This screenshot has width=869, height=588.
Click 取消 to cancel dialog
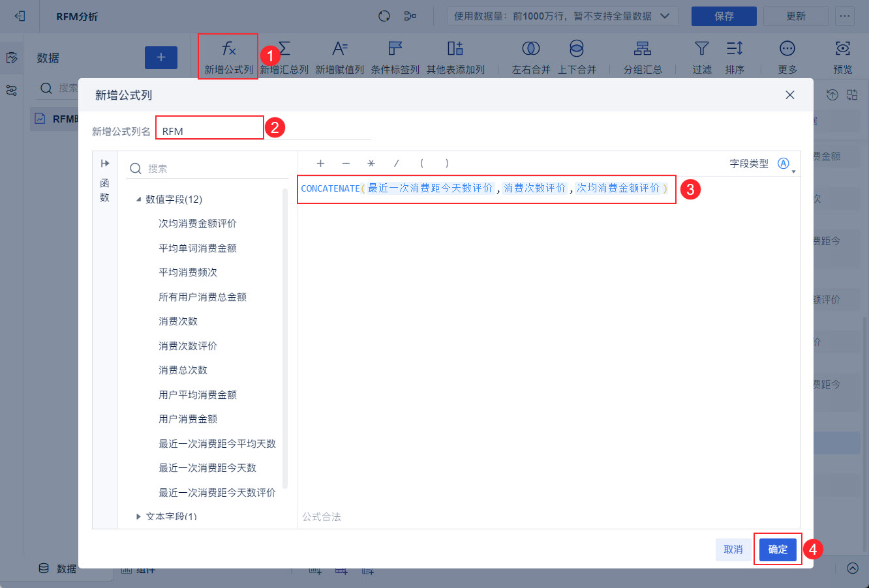point(733,550)
